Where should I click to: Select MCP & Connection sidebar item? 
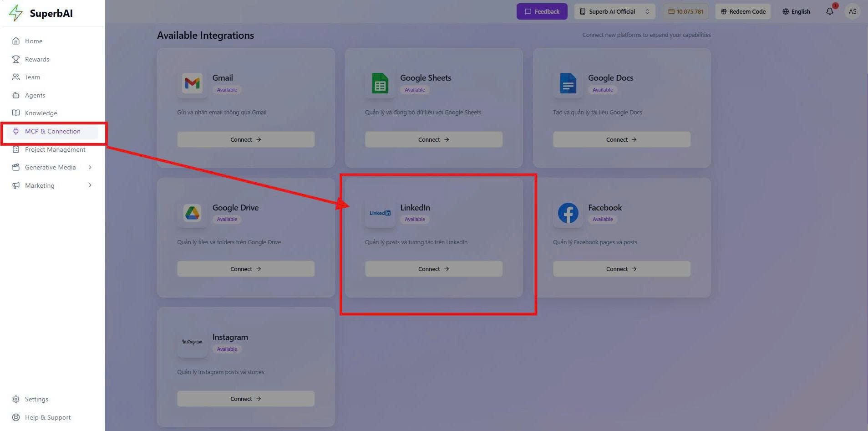[x=52, y=131]
